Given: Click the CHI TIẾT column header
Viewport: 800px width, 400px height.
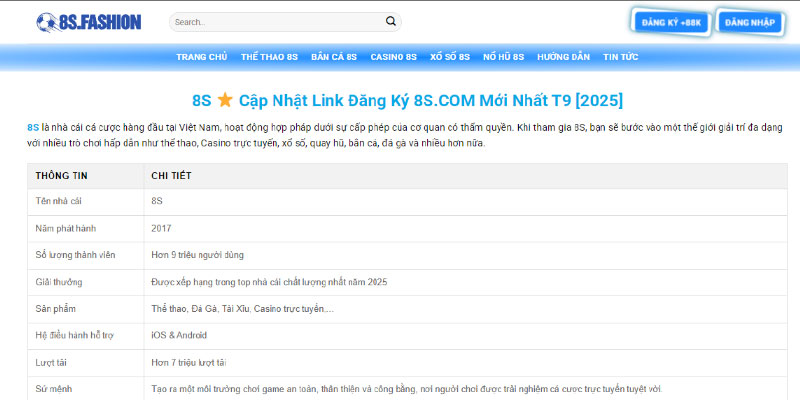Looking at the screenshot, I should (172, 175).
